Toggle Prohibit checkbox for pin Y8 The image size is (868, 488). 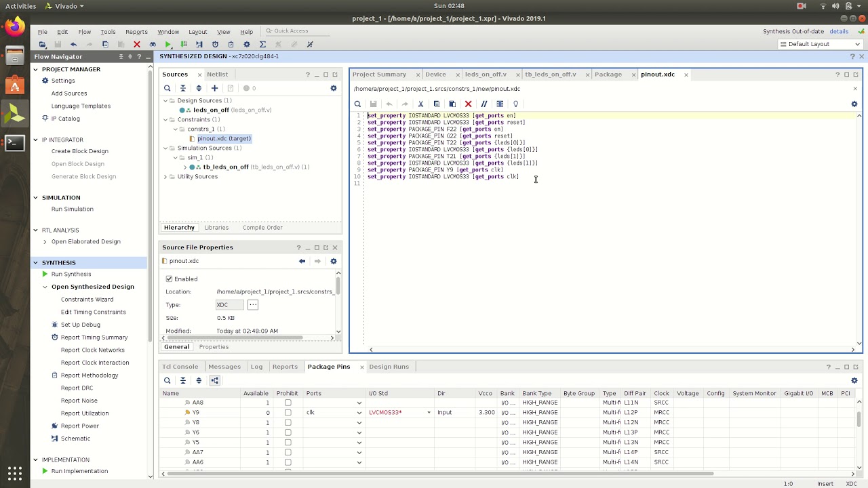click(x=288, y=422)
